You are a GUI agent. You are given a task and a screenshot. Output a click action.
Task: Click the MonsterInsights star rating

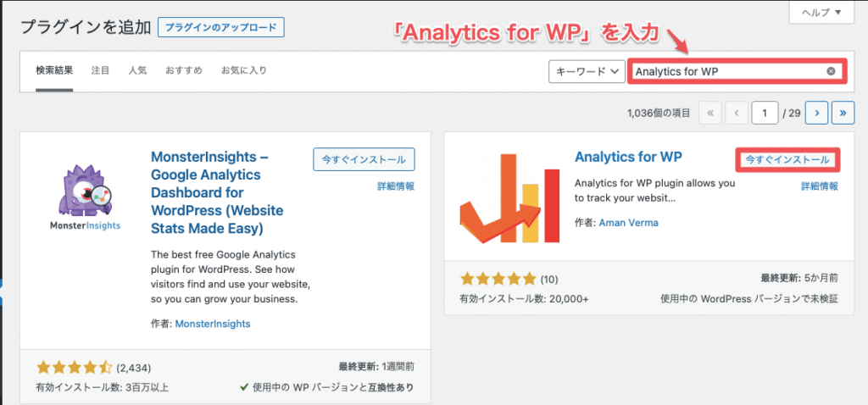click(75, 367)
